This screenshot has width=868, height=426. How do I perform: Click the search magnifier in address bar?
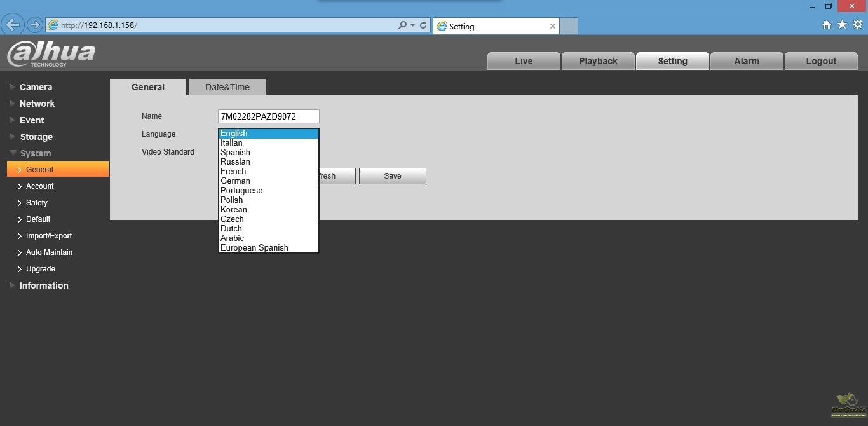tap(402, 25)
